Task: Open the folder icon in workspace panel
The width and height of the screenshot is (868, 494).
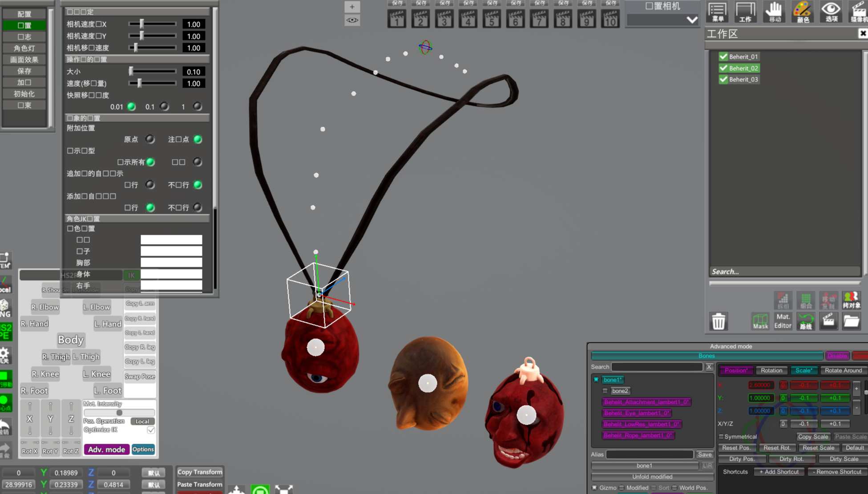Action: pyautogui.click(x=851, y=321)
